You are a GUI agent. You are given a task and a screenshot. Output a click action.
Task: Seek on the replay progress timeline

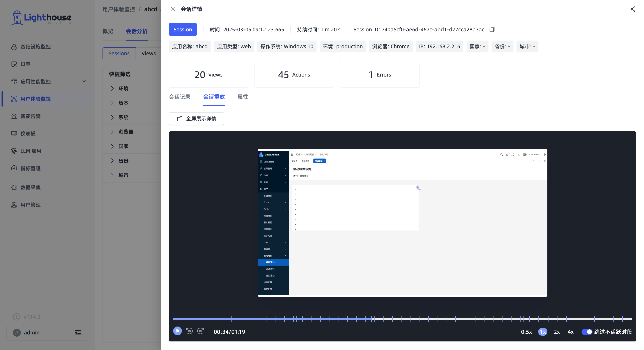[x=402, y=319]
